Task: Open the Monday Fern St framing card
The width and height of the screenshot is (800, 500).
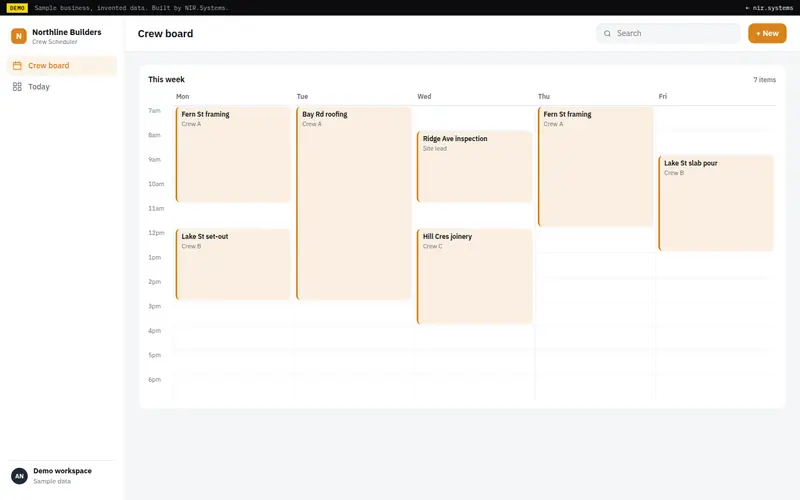Action: 233,154
